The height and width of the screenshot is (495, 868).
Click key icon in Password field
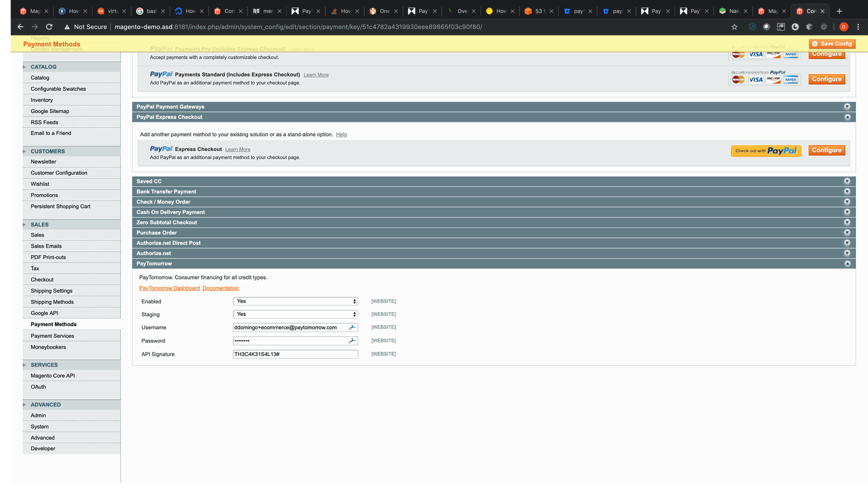click(x=352, y=341)
